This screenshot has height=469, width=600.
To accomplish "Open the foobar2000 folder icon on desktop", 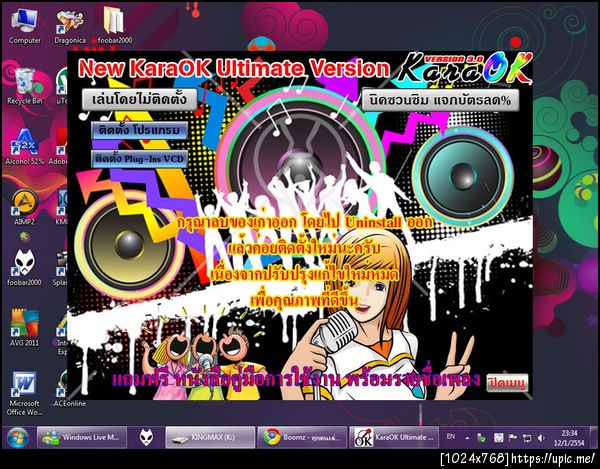I will coord(114,26).
